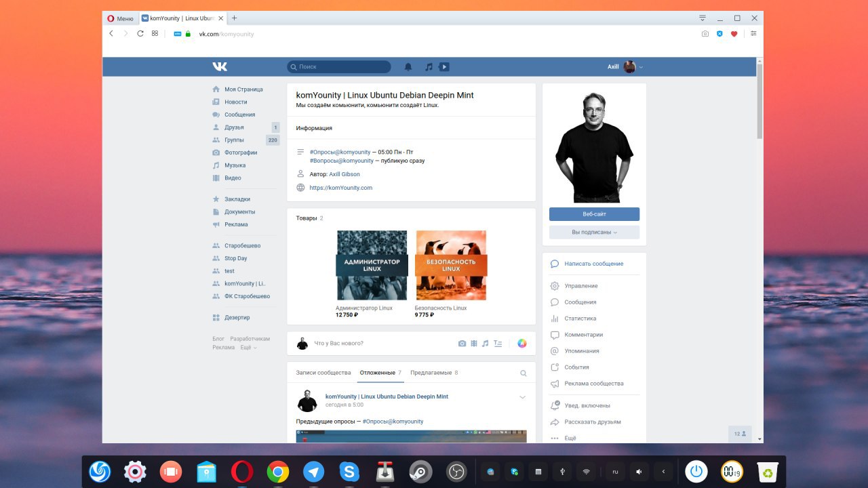Expand 'Ещё' in community actions menu

[x=570, y=439]
